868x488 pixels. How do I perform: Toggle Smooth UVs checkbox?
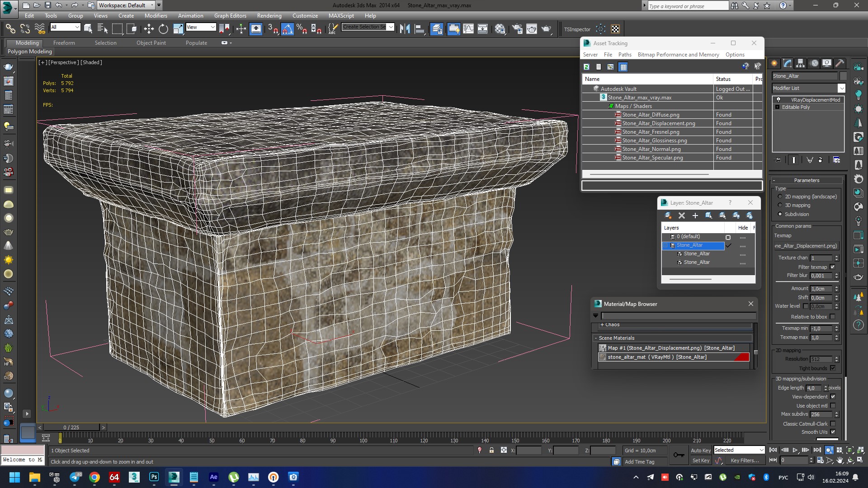coord(833,432)
